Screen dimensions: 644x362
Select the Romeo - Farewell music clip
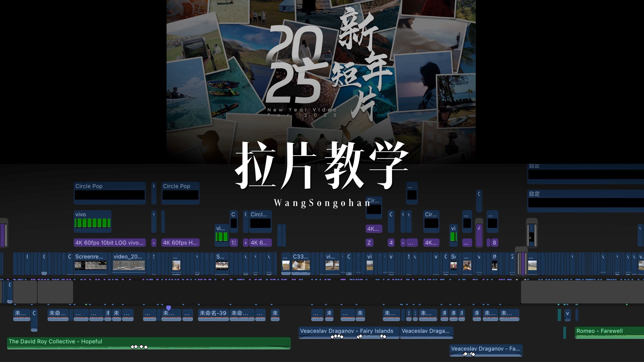609,333
